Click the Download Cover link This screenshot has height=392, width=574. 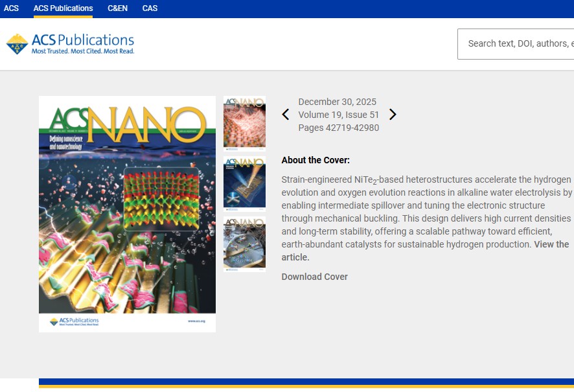coord(314,277)
